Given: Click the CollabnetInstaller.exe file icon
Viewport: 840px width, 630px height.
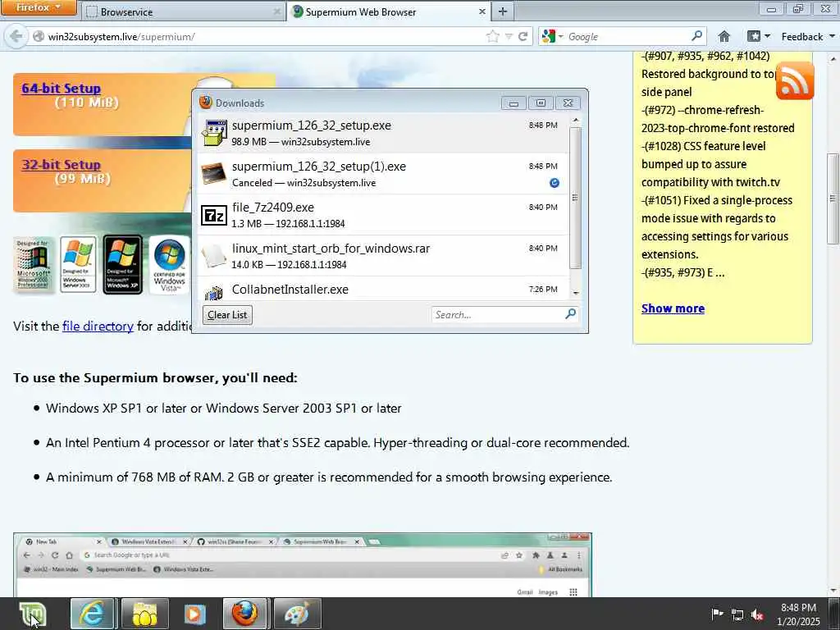Looking at the screenshot, I should tap(214, 293).
